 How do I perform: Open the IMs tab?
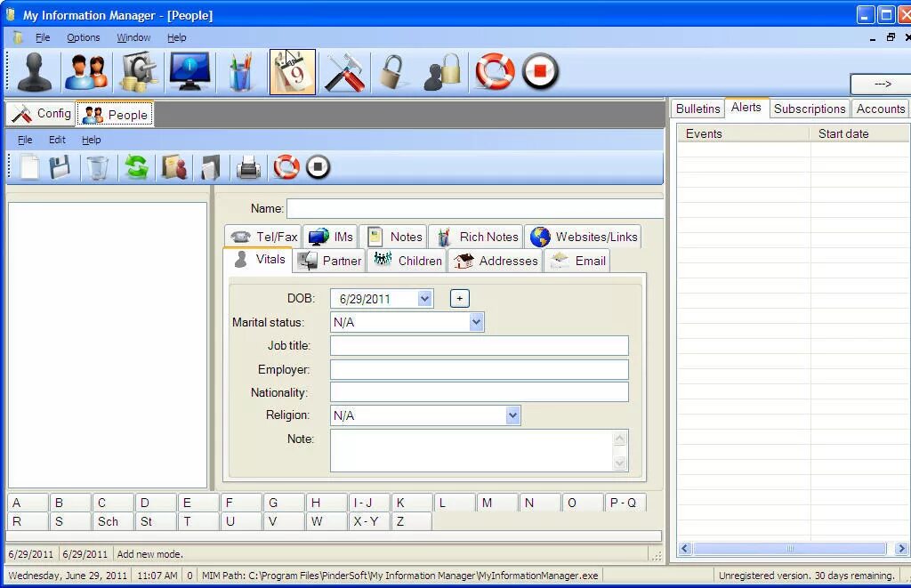coord(331,237)
